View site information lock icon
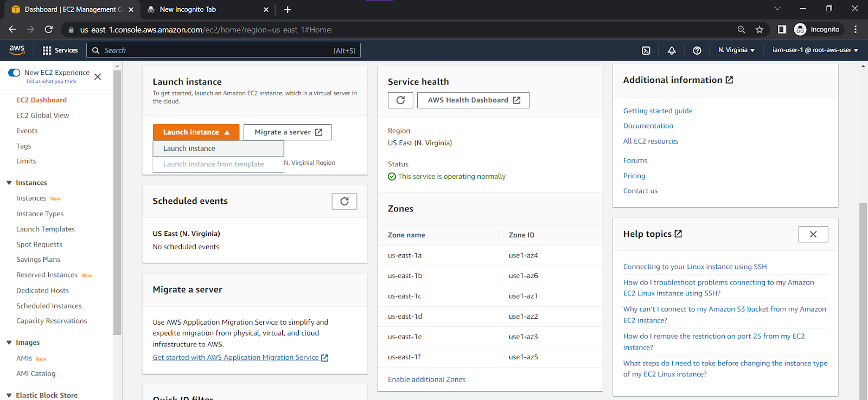Image resolution: width=868 pixels, height=400 pixels. click(x=71, y=30)
